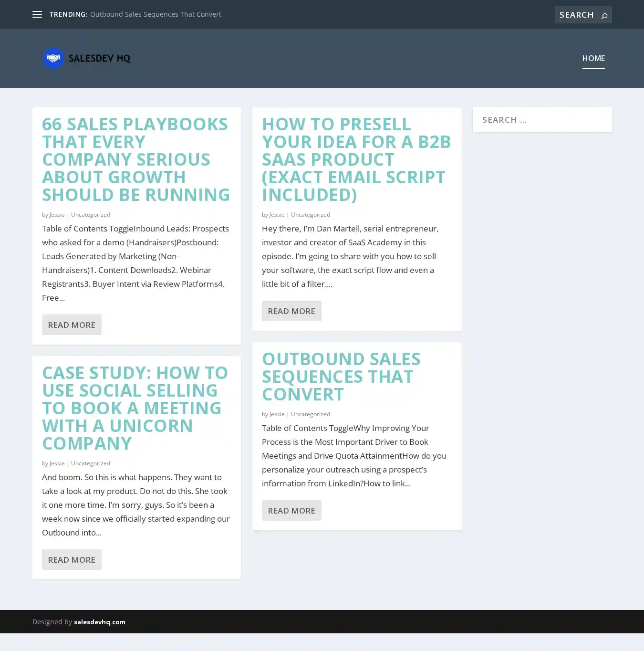Read more of the 66 Sales Playbooks post
Image resolution: width=644 pixels, height=651 pixels.
pyautogui.click(x=72, y=325)
